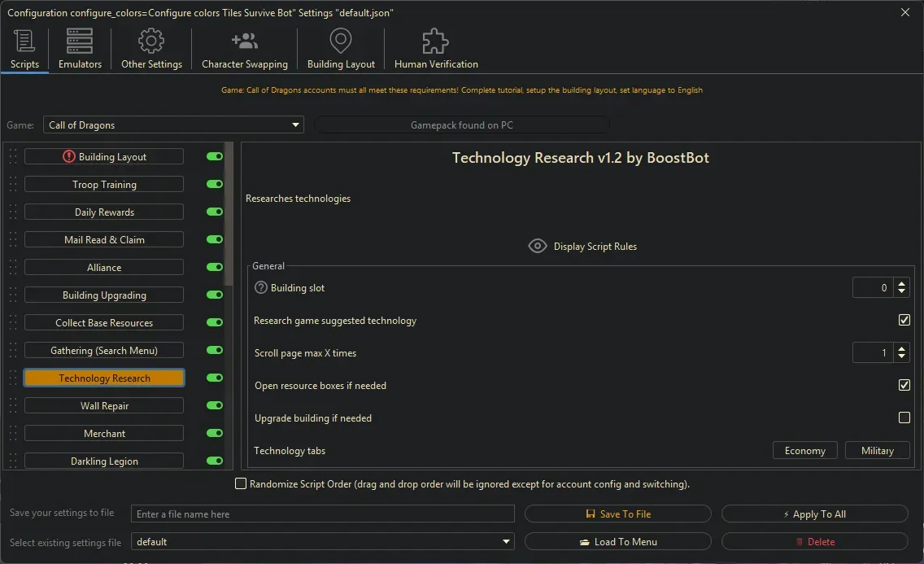Click the Display Script Rules eye icon
924x564 pixels.
[537, 245]
